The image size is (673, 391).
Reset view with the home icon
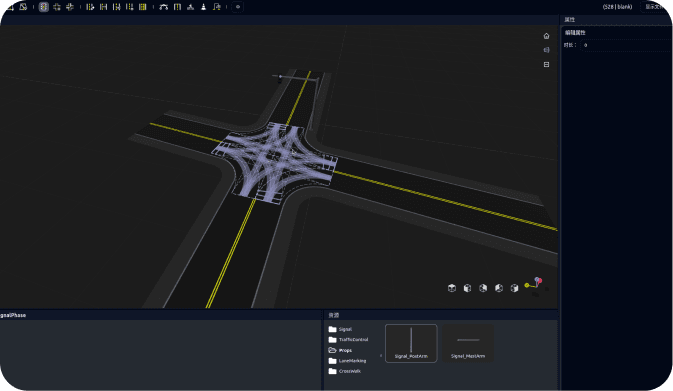pos(546,36)
